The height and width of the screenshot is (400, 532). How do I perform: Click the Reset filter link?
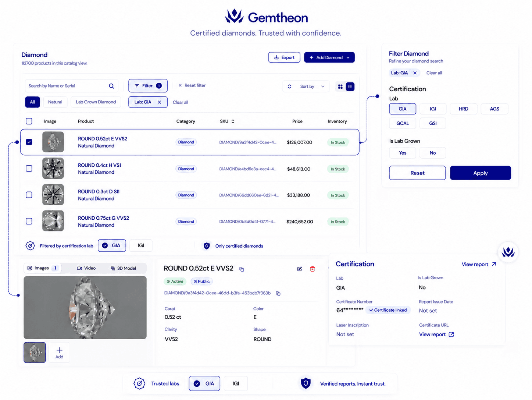[192, 85]
